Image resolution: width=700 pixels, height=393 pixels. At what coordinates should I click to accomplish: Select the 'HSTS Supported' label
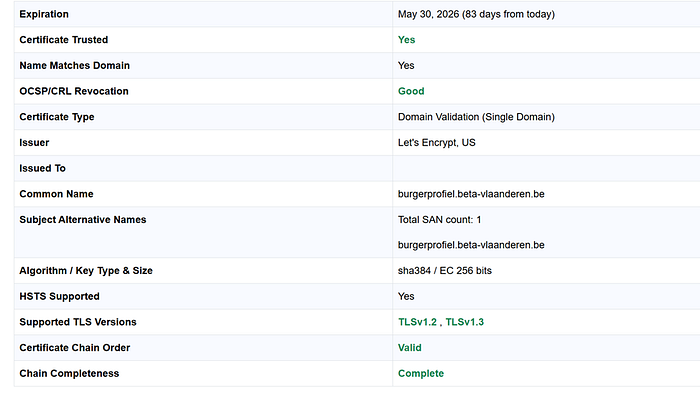click(59, 297)
